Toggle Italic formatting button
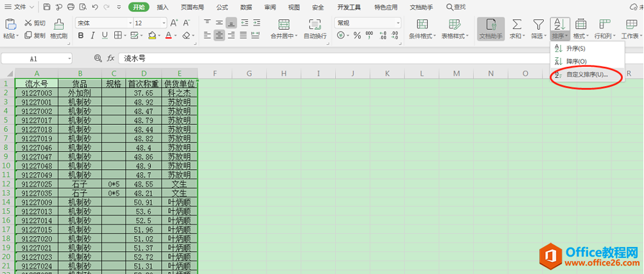This screenshot has height=274, width=644. [93, 35]
